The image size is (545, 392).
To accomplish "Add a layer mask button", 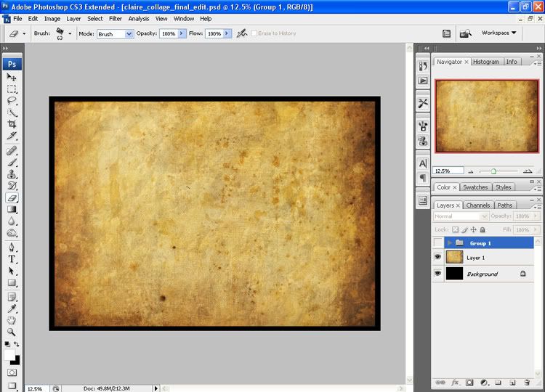I will [469, 383].
